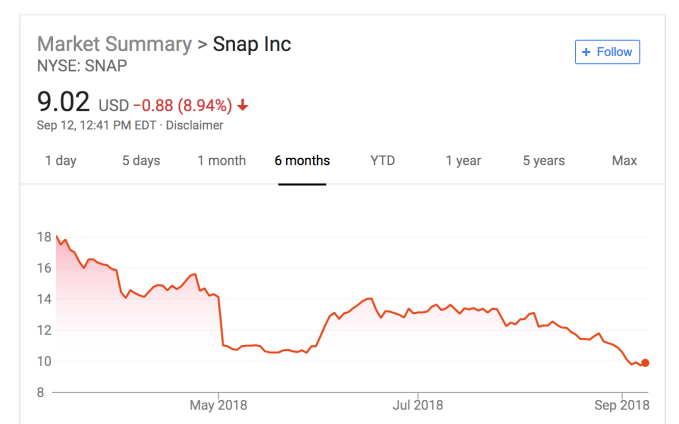This screenshot has height=424, width=679.
Task: Click the Follow button
Action: coord(607,52)
